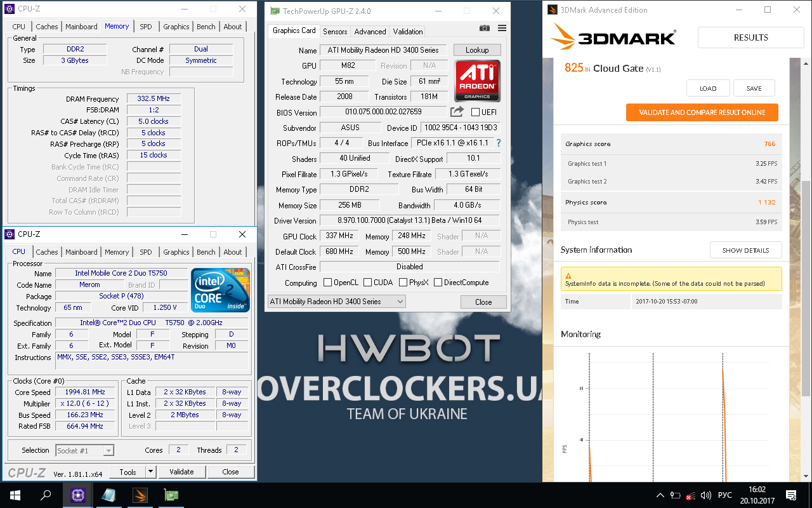812x508 pixels.
Task: Toggle the DirectCompute checkbox
Action: [438, 283]
